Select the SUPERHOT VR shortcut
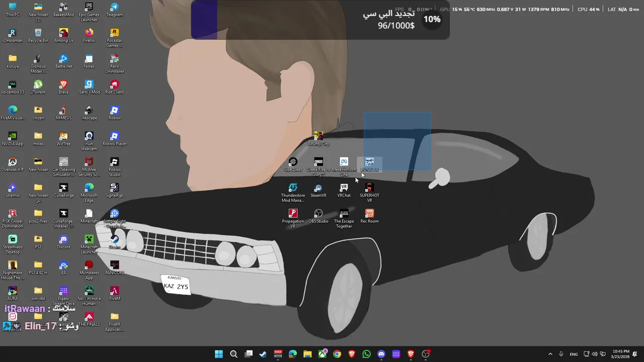644x362 pixels. click(x=369, y=193)
